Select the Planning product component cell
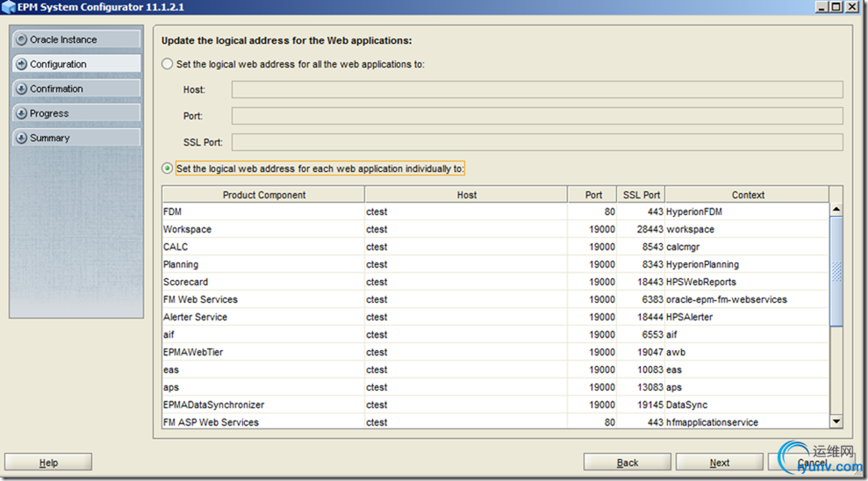The height and width of the screenshot is (481, 868). (263, 264)
